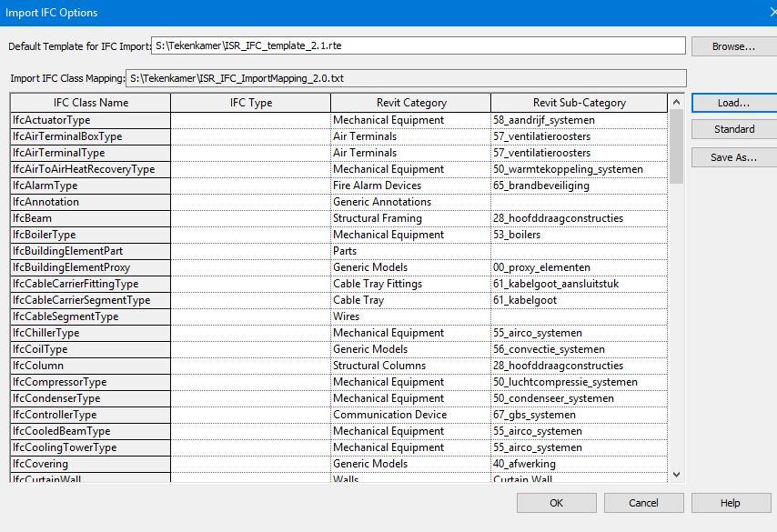The height and width of the screenshot is (532, 777).
Task: Edit the 53_boilers sub-category cell
Action: tap(579, 235)
